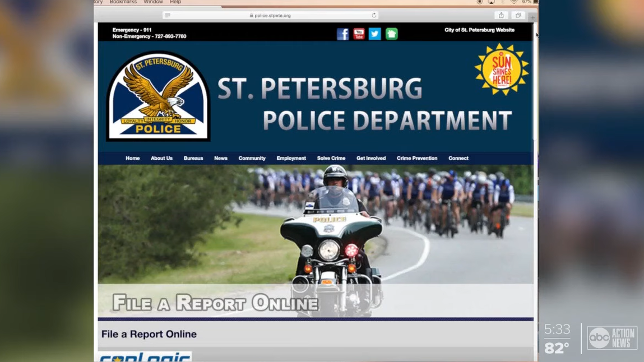Click the CopLogic logo
Screen dimensions: 644x362
[x=145, y=356]
